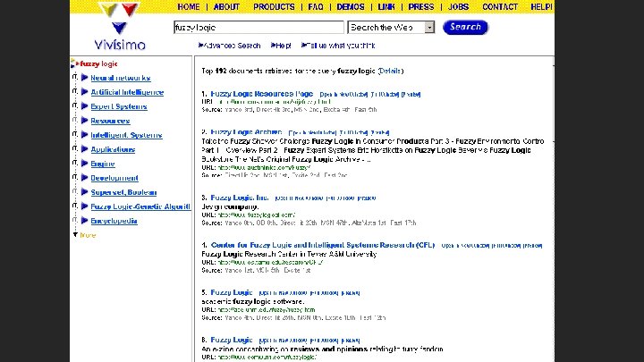The image size is (644, 362).
Task: Open the DEMOS menu item
Action: 351,7
